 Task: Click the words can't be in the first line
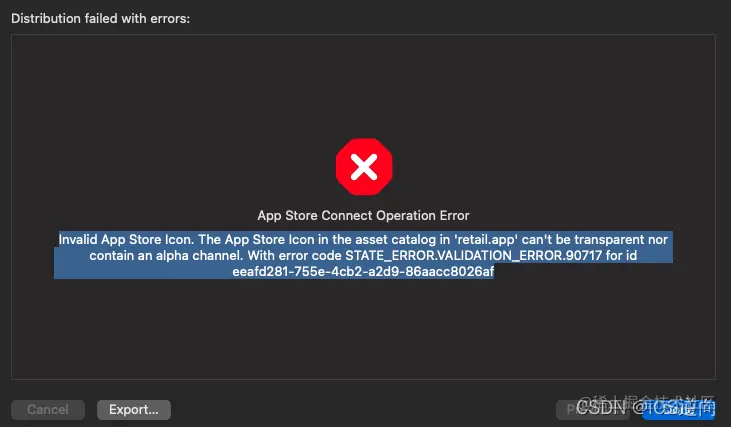click(x=546, y=240)
